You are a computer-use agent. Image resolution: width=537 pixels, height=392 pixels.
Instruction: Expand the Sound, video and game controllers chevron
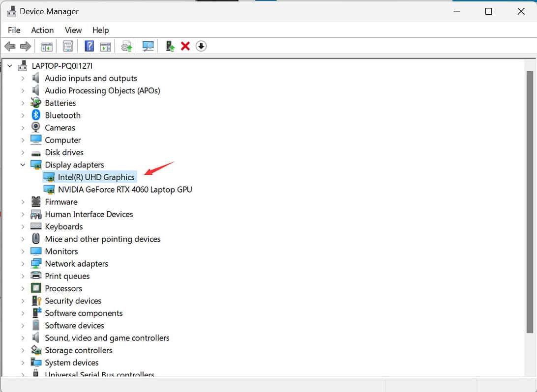pos(23,338)
